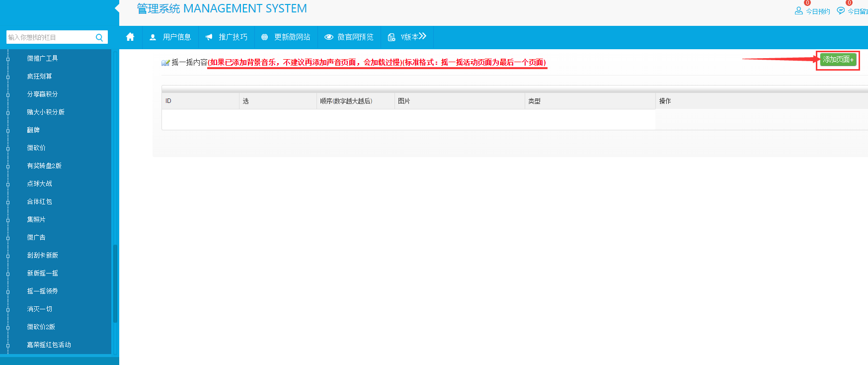Viewport: 868px width, 365px height.
Task: Click the person icon beside 用户信息
Action: (153, 37)
